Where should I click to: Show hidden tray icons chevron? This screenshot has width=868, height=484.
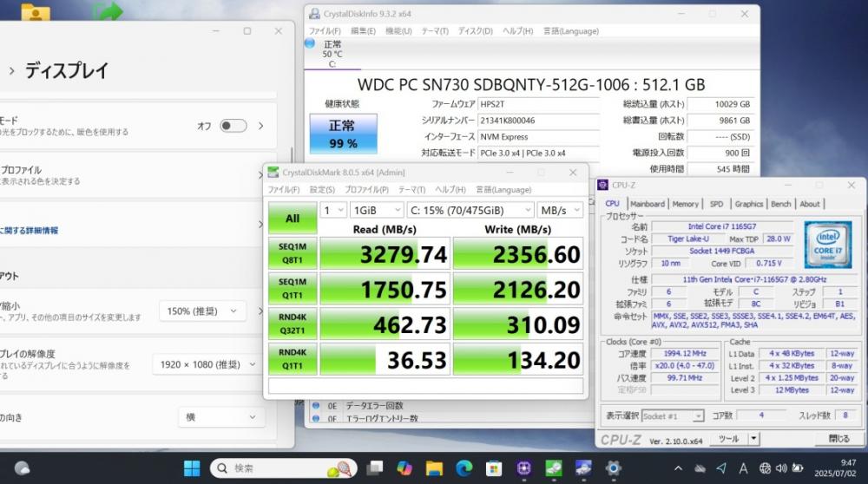point(678,468)
